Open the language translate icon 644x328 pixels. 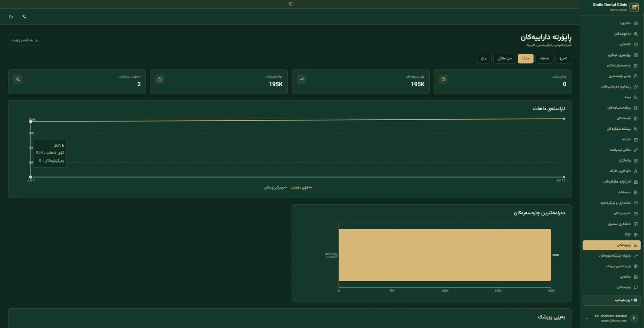24,17
